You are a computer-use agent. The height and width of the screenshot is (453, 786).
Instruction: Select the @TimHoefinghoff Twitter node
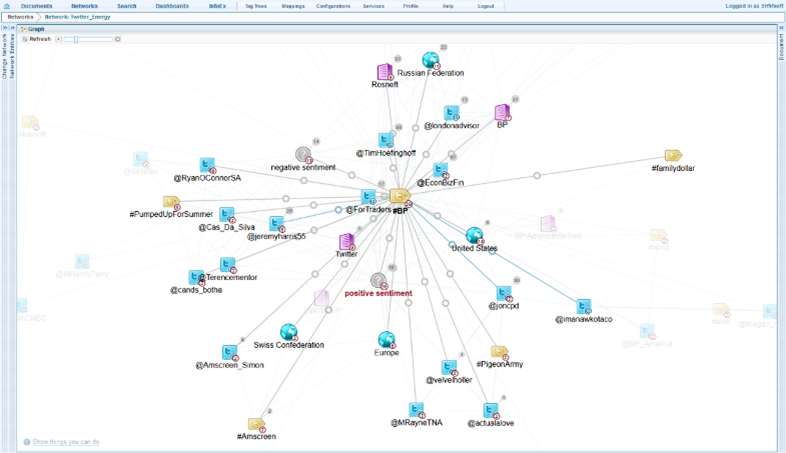click(386, 140)
